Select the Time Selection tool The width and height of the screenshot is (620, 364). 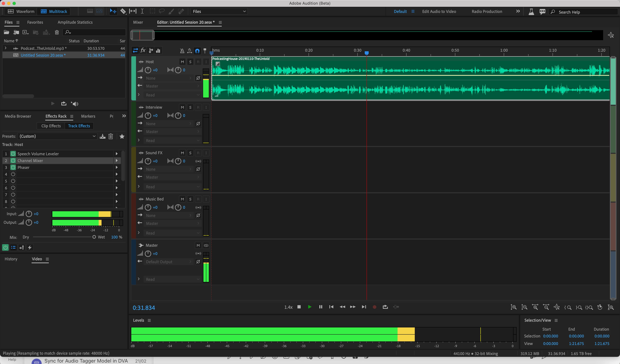[x=142, y=11]
